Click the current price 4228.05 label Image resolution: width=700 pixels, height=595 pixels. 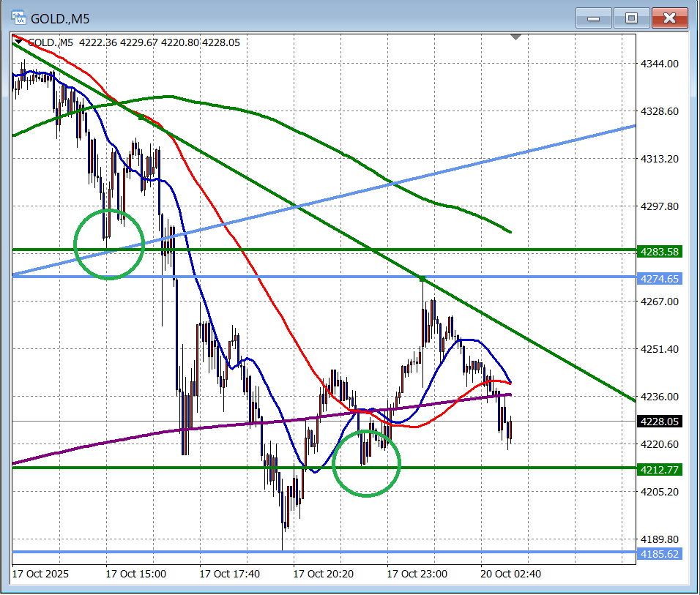pyautogui.click(x=660, y=422)
